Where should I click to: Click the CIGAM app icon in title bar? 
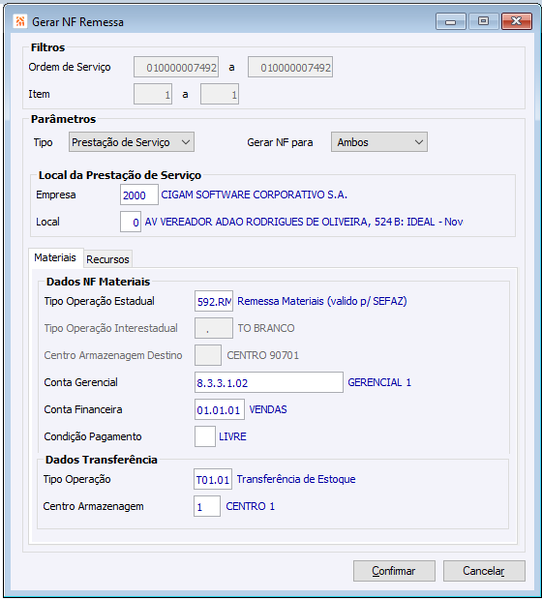tap(20, 21)
